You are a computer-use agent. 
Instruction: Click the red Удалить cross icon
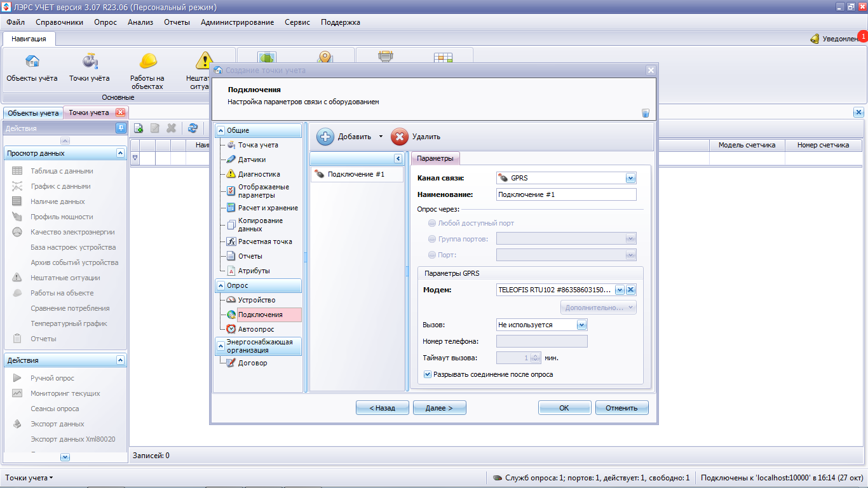[399, 137]
